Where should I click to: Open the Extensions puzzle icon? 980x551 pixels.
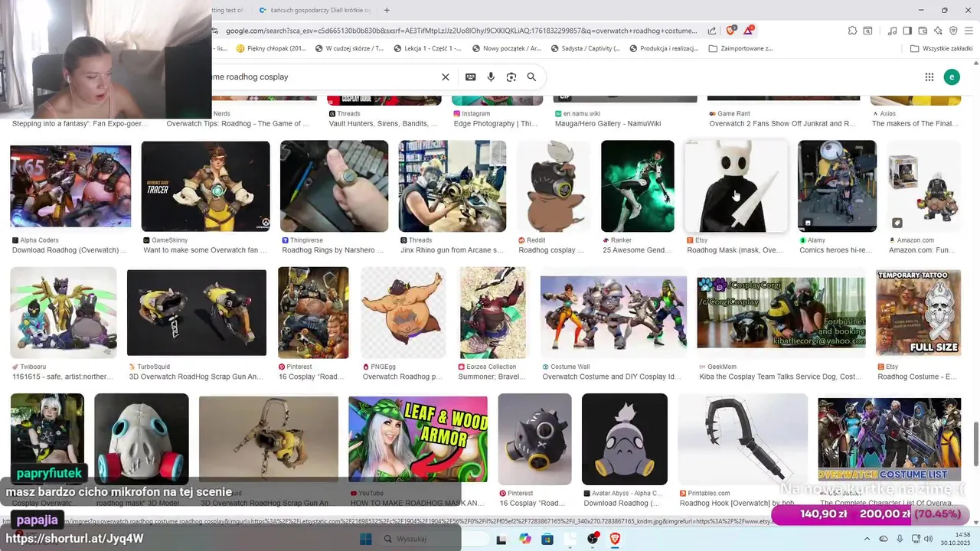(852, 31)
